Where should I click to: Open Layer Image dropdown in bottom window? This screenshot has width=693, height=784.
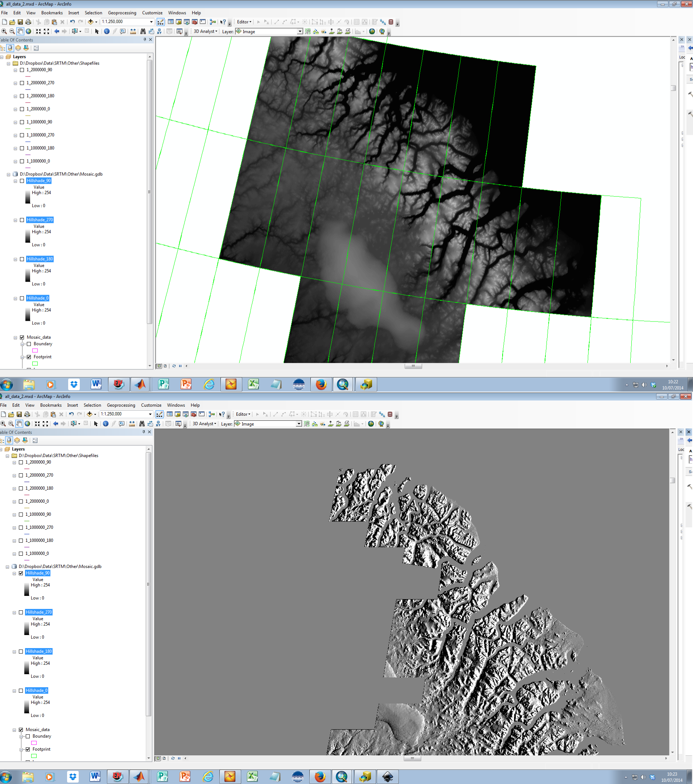298,424
